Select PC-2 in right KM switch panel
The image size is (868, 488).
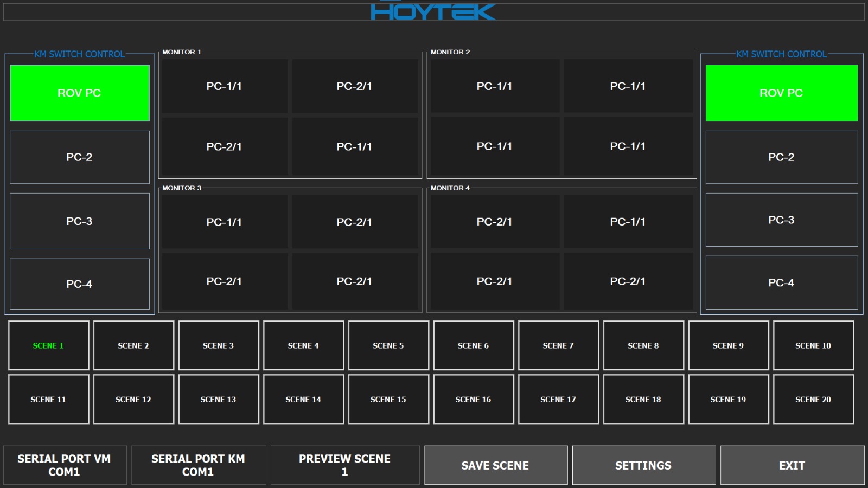[781, 157]
